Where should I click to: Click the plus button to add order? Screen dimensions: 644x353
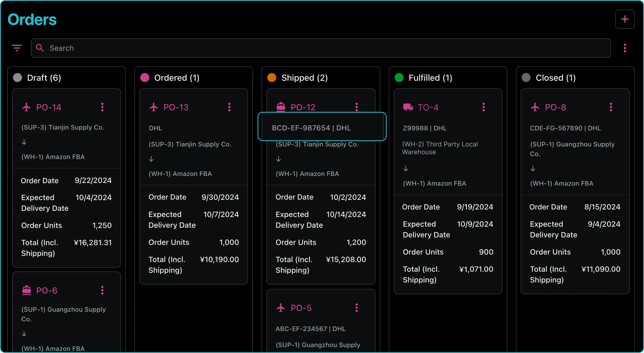click(x=625, y=19)
